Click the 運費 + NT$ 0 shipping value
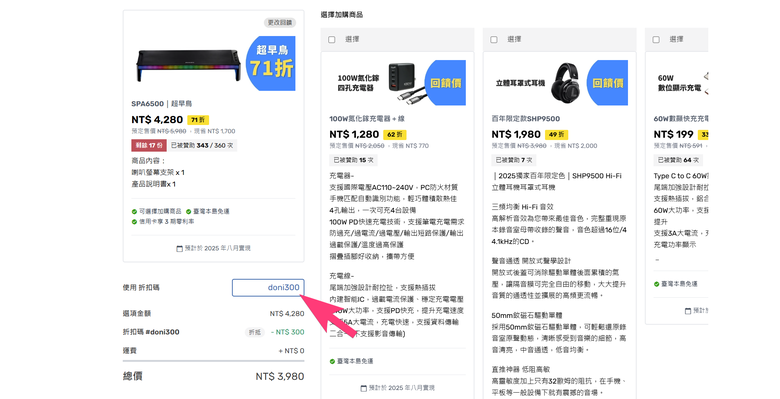Viewport: 780px width, 399px height. [x=292, y=351]
